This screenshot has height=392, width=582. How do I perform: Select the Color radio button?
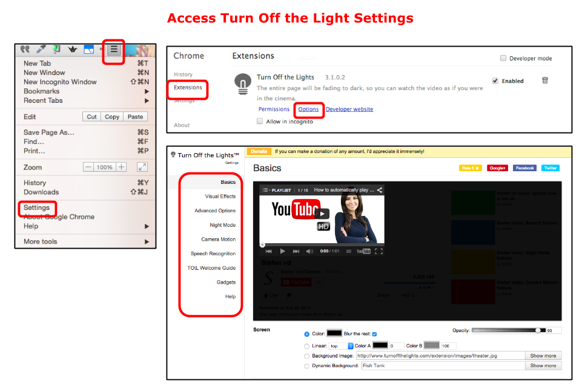(x=306, y=334)
